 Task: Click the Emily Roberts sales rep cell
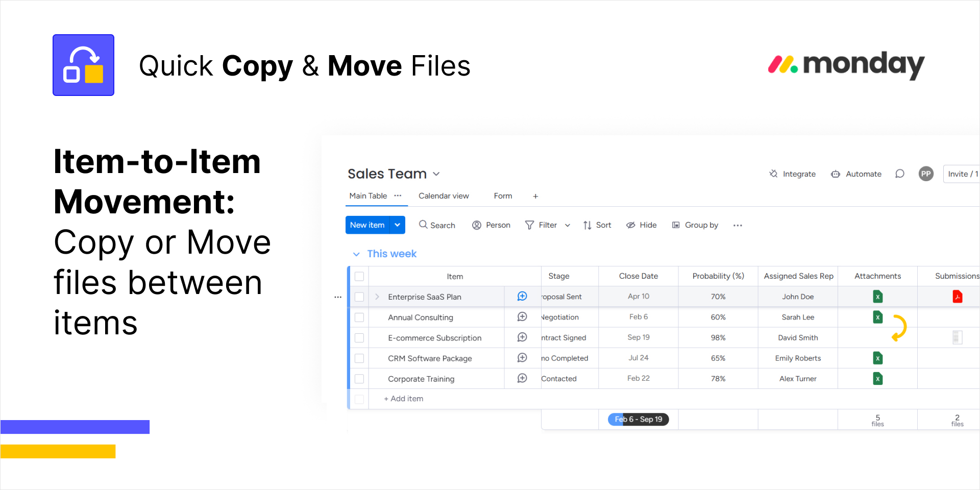click(798, 358)
